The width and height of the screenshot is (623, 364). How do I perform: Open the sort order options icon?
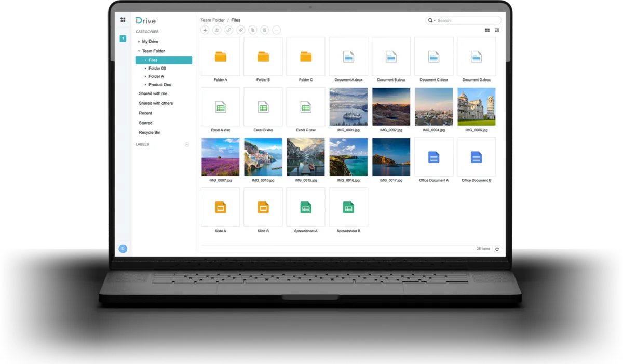(x=497, y=30)
